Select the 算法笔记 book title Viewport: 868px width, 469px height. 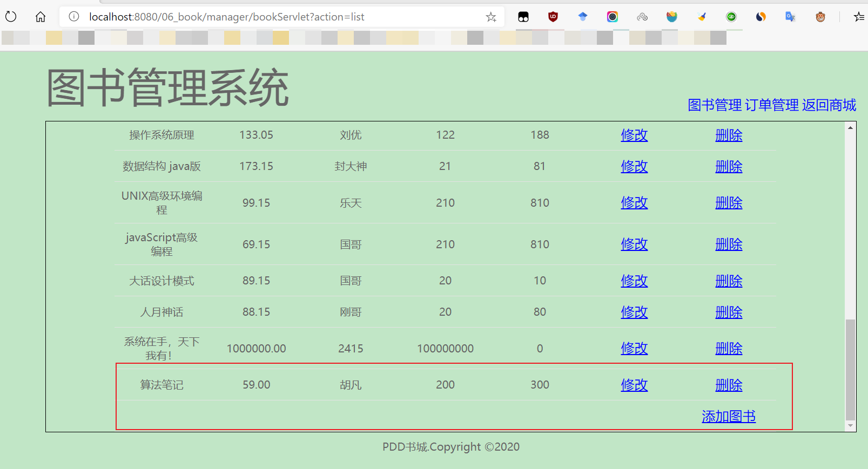[x=162, y=385]
